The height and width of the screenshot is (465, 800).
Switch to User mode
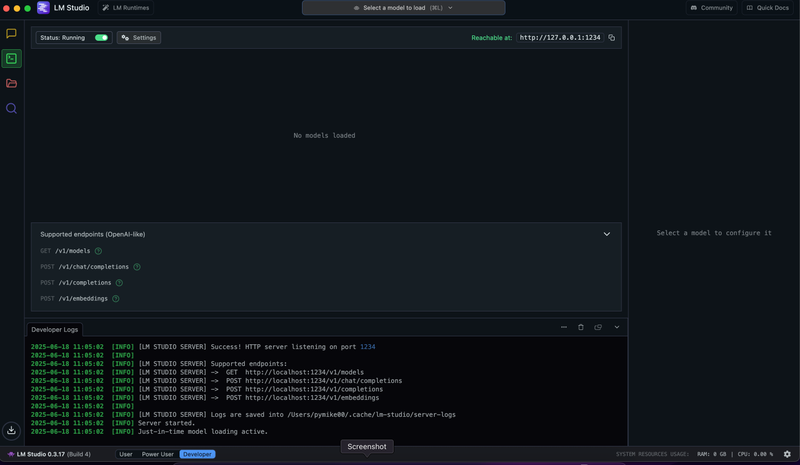(x=126, y=454)
